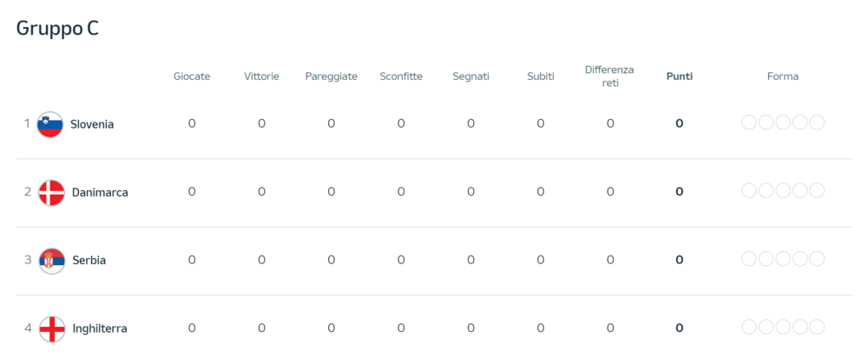Click the Serbia flag icon
Screen dimensions: 868x358
51,261
